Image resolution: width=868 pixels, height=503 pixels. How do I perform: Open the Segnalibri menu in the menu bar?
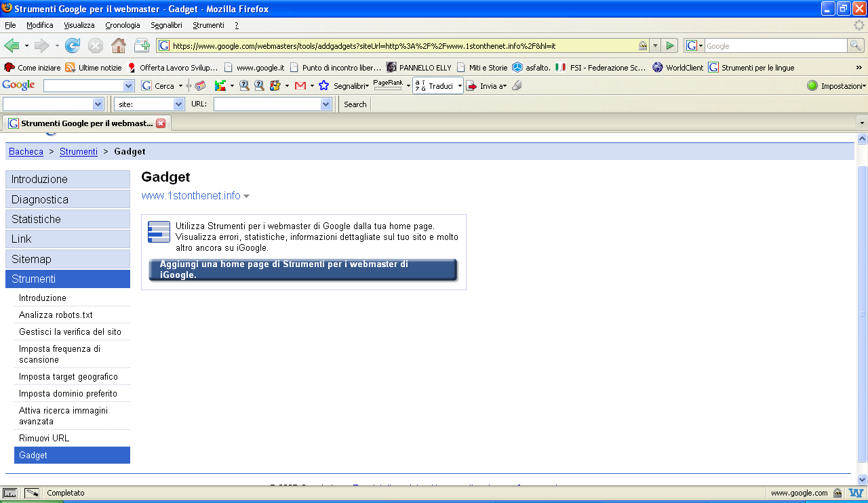click(x=167, y=25)
